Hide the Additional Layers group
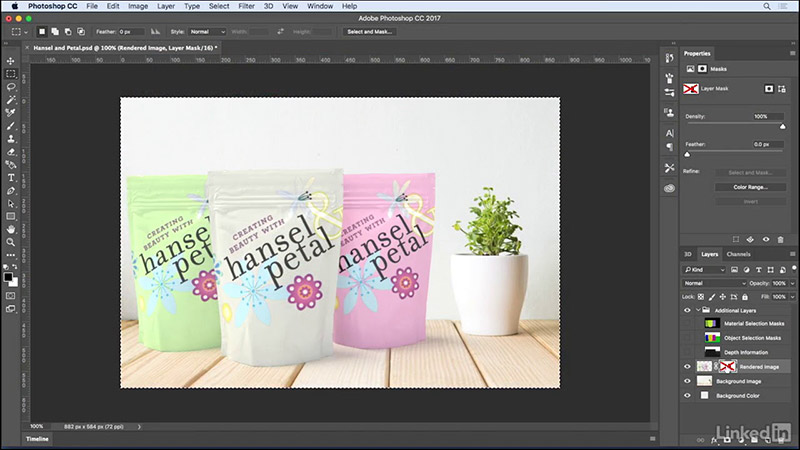This screenshot has width=800, height=450. [x=687, y=310]
